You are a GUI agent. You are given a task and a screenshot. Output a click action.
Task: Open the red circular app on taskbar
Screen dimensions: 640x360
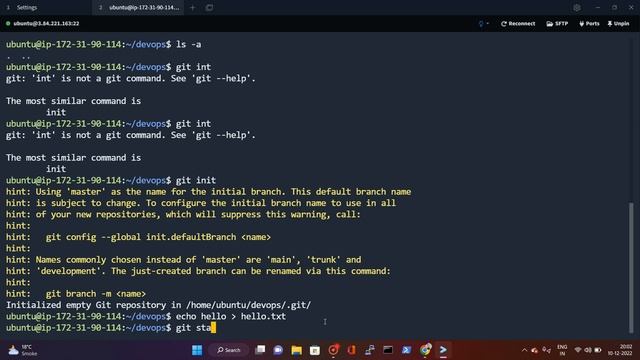coord(333,350)
